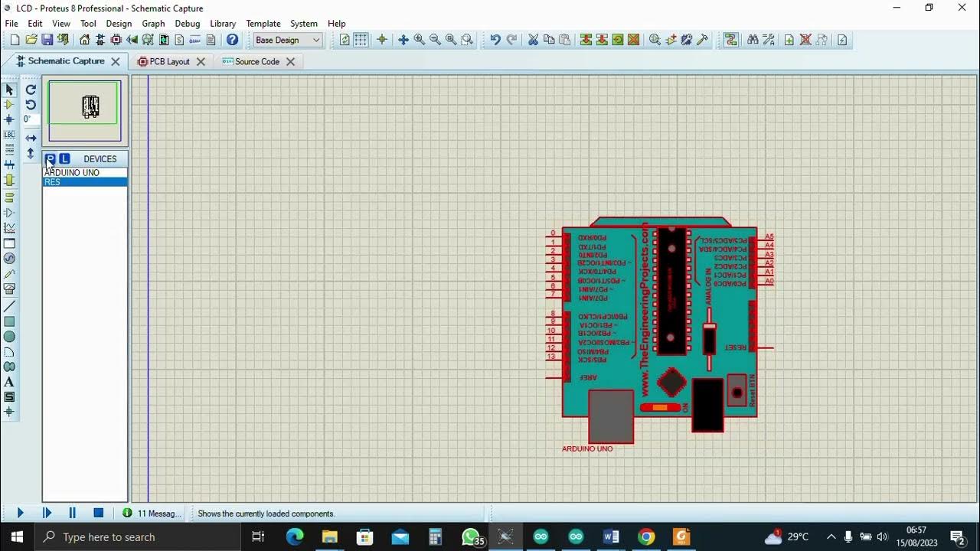Click the P pick devices button
The width and height of the screenshot is (980, 551).
pyautogui.click(x=51, y=158)
